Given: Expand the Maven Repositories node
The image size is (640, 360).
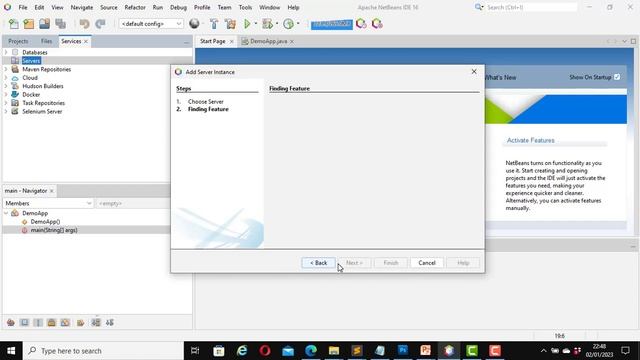Looking at the screenshot, I should click(6, 69).
